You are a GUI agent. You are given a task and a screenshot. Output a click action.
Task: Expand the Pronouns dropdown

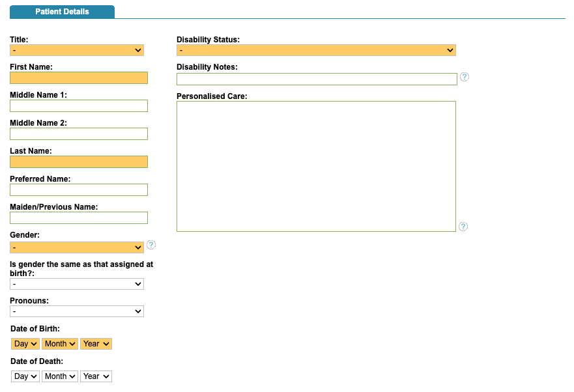pyautogui.click(x=77, y=311)
